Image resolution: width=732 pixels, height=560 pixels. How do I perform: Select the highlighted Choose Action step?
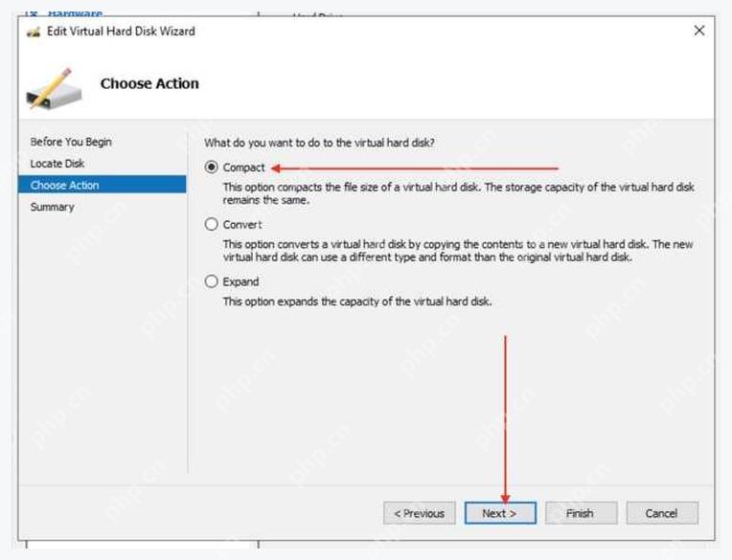point(103,185)
